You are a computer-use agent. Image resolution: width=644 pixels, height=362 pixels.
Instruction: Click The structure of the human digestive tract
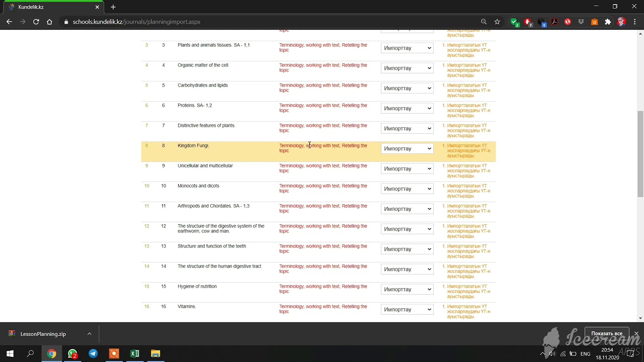pos(219,266)
